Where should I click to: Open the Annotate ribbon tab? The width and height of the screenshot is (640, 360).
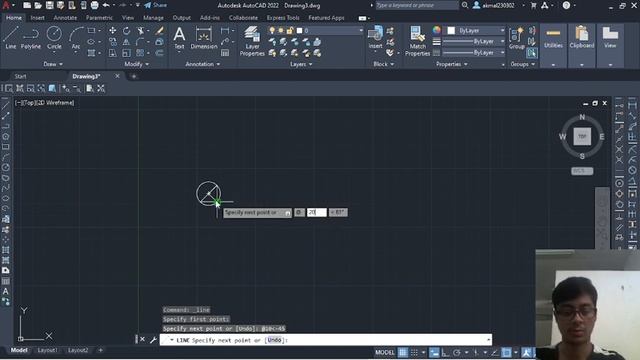(65, 18)
